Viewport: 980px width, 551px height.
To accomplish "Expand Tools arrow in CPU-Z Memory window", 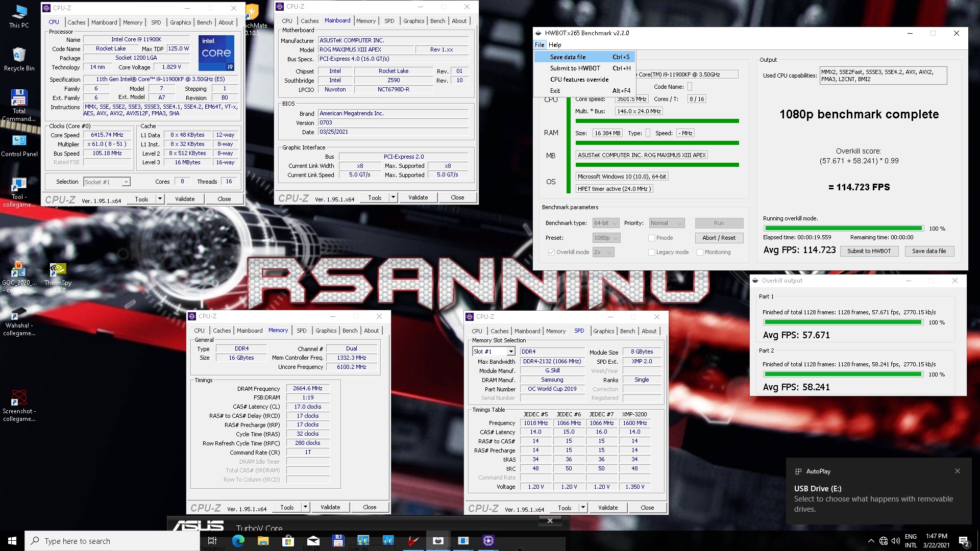I will (x=305, y=507).
